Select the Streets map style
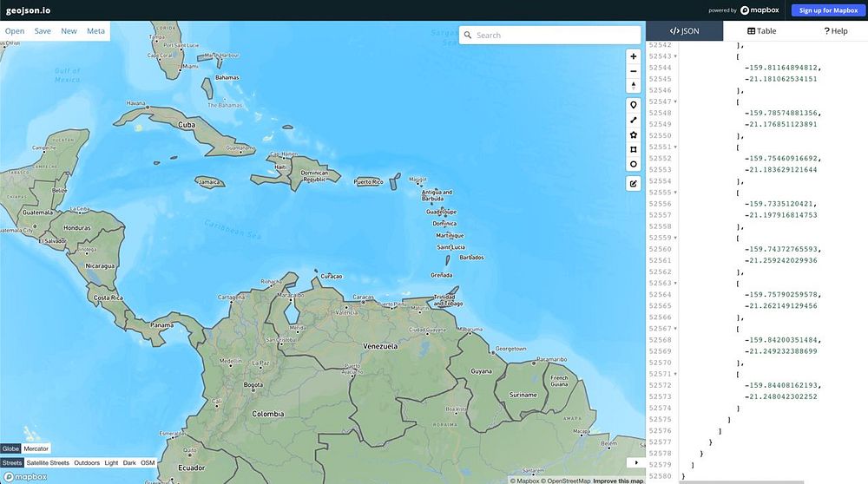Viewport: 868px width, 484px height. 11,463
